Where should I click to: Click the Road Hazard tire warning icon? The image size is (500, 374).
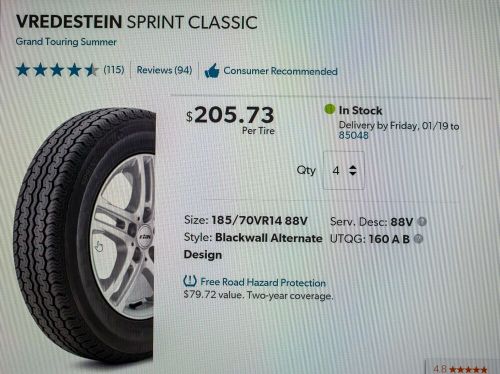point(190,281)
